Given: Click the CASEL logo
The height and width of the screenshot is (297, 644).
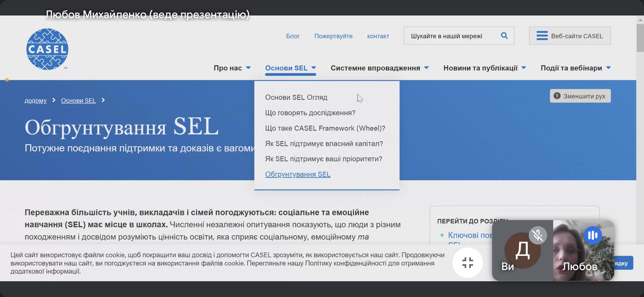Looking at the screenshot, I should coord(47,49).
